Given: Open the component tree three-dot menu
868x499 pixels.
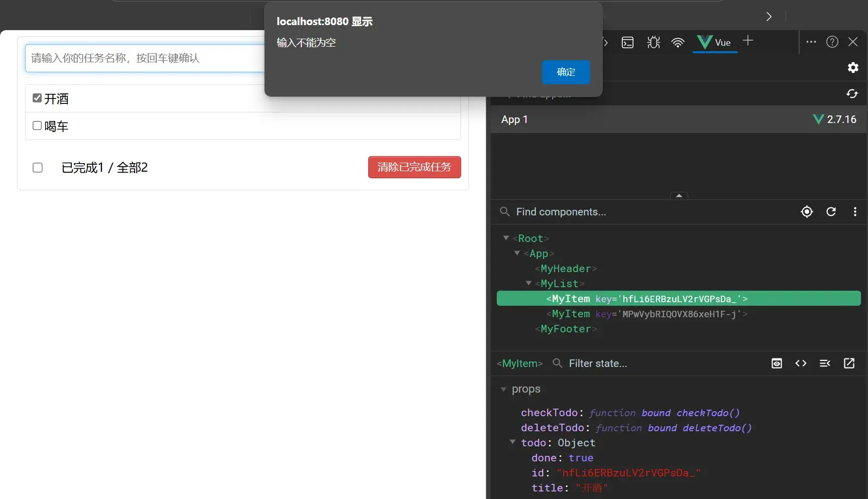Looking at the screenshot, I should 855,212.
